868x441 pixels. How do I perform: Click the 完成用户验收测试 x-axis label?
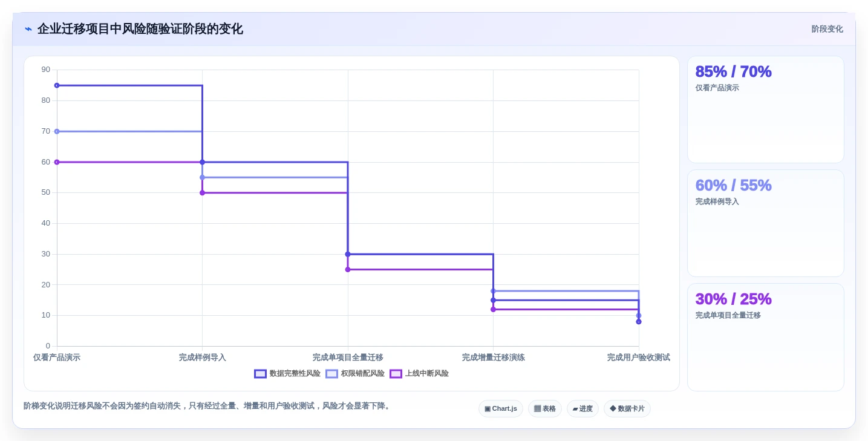[x=638, y=358]
